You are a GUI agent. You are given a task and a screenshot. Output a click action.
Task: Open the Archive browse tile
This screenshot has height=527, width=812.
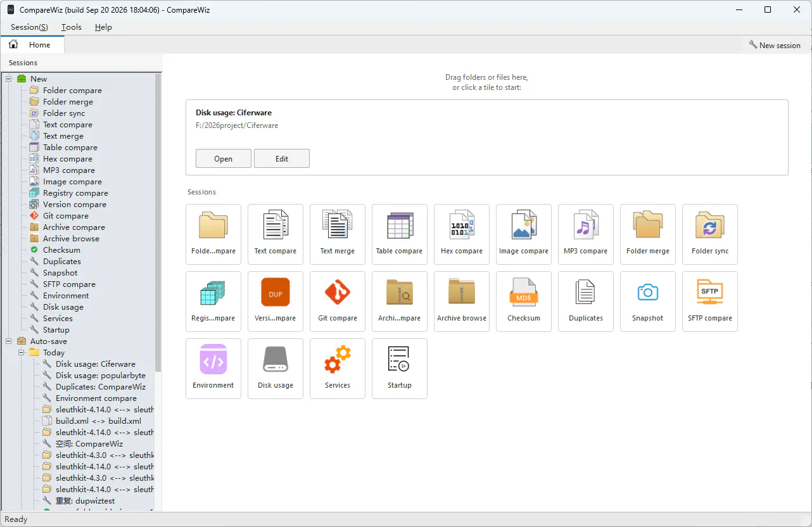462,302
